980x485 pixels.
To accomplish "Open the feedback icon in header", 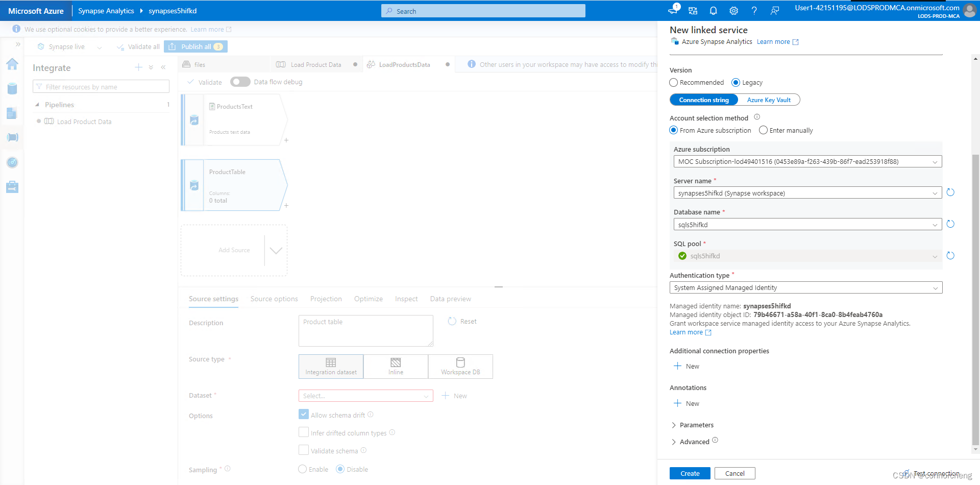I will tap(774, 11).
